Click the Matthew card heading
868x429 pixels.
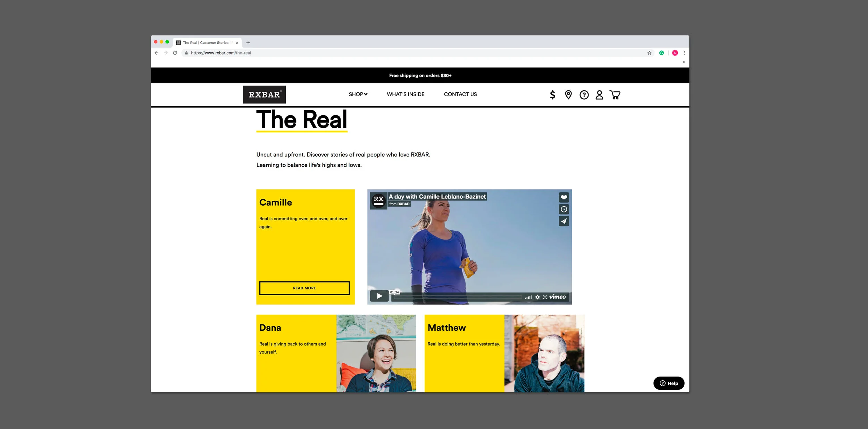[x=446, y=328]
